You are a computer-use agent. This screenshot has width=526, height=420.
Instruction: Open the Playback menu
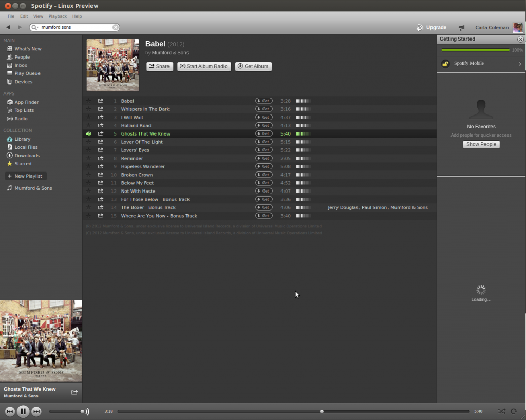tap(58, 16)
